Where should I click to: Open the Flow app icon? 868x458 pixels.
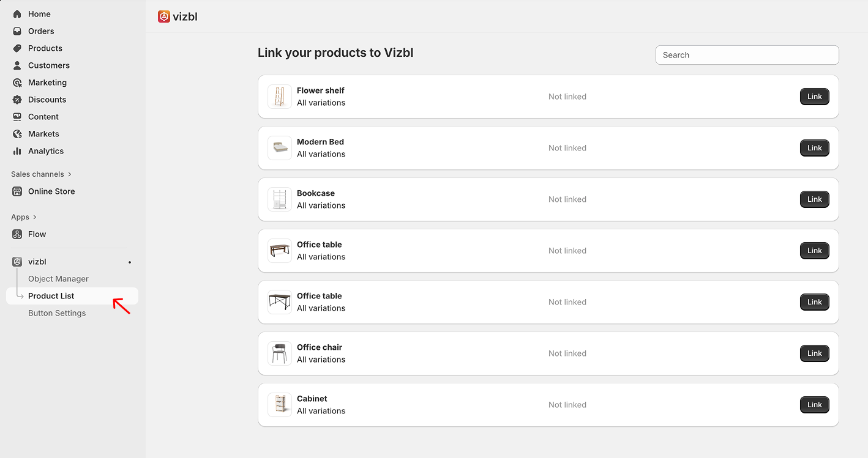(x=17, y=234)
